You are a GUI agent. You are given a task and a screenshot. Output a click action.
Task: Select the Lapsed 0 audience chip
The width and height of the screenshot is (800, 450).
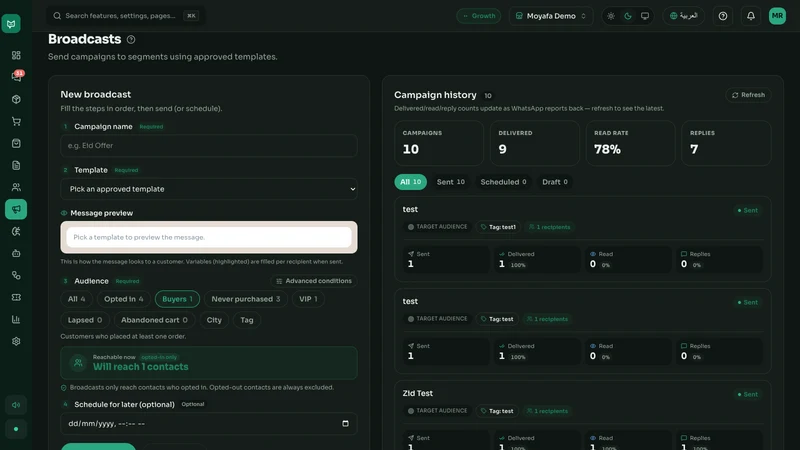tap(85, 320)
